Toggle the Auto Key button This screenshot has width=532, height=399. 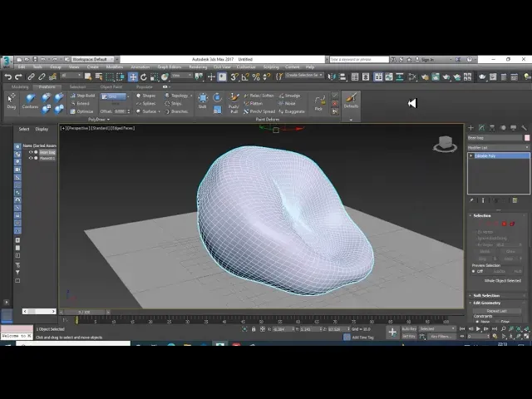409,329
